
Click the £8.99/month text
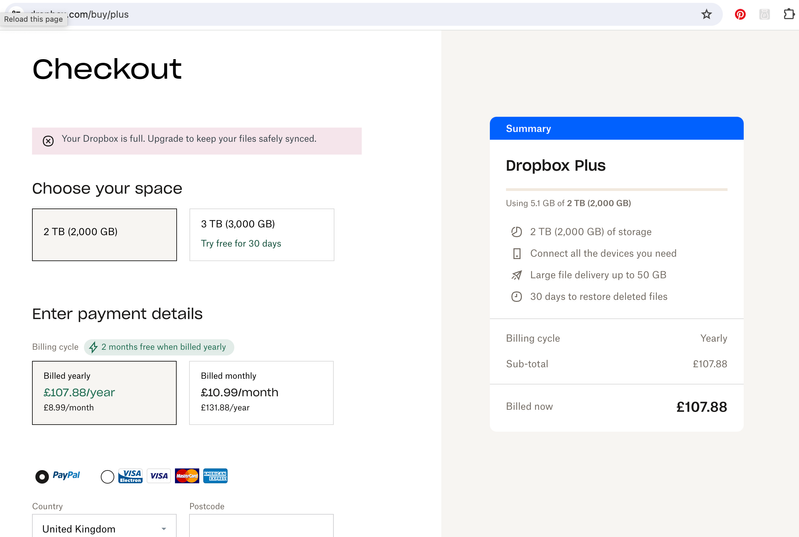tap(68, 408)
